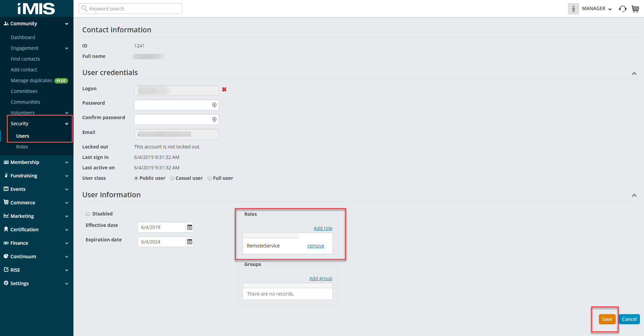The height and width of the screenshot is (336, 644).
Task: Open the Effective date calendar picker
Action: (x=189, y=227)
